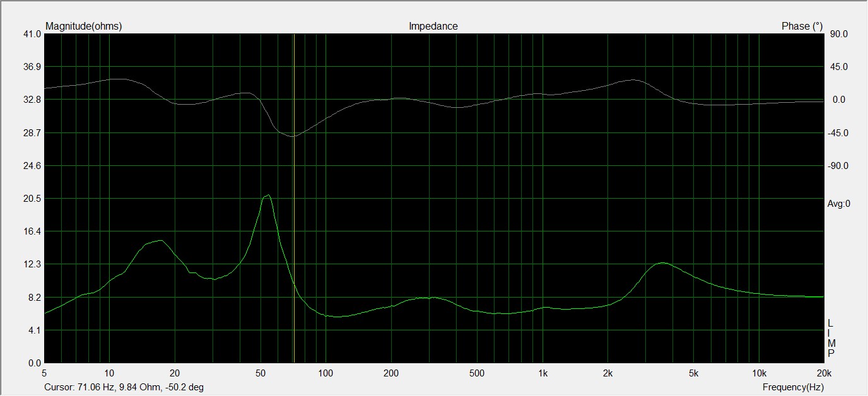This screenshot has height=396, width=868.
Task: Click the white phase curve minimum near 70 Hz
Action: 293,136
